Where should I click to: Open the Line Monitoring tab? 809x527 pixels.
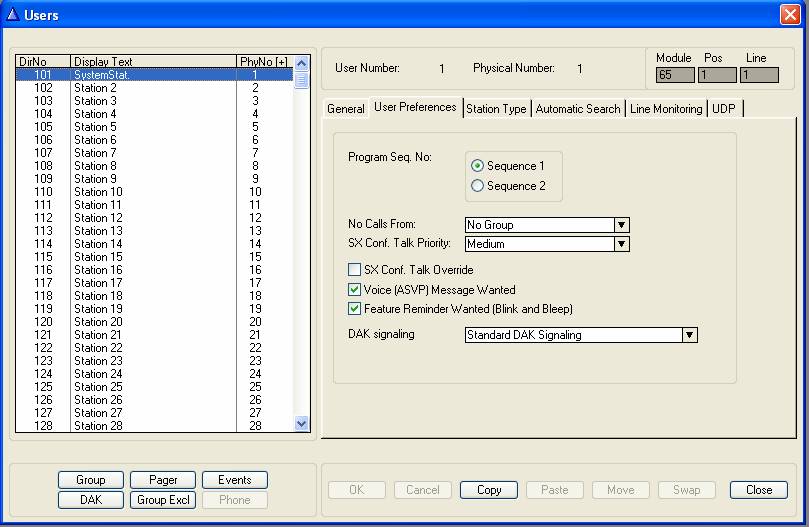[666, 109]
